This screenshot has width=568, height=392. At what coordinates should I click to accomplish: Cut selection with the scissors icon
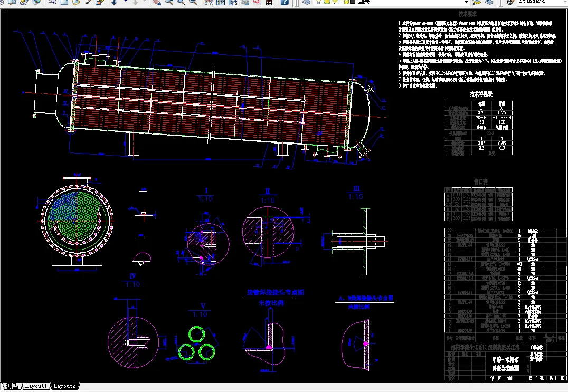click(x=52, y=2)
